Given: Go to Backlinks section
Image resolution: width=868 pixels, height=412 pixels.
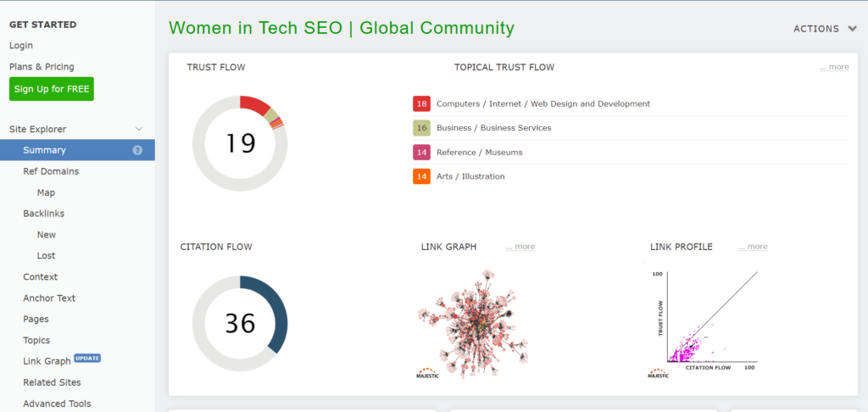Looking at the screenshot, I should point(44,213).
